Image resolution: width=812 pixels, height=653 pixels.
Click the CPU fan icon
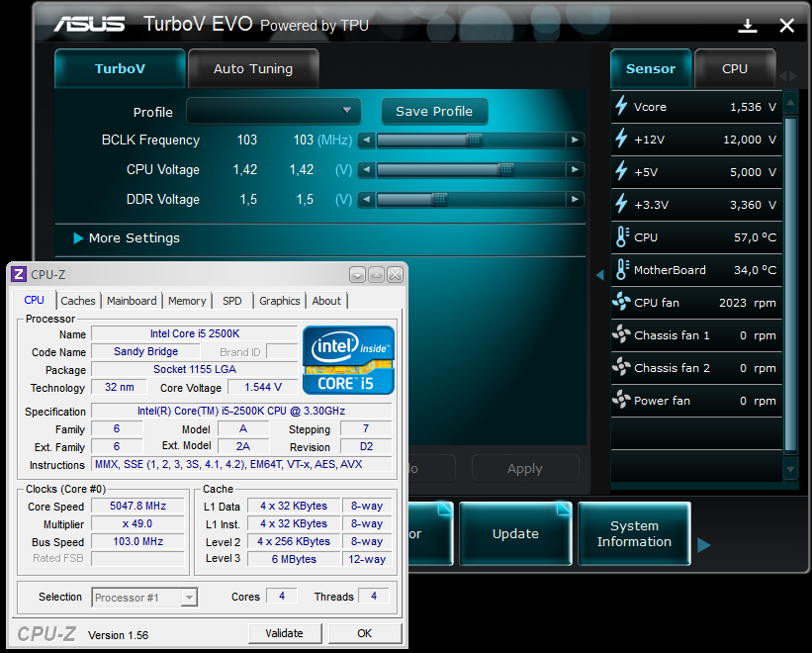[621, 302]
